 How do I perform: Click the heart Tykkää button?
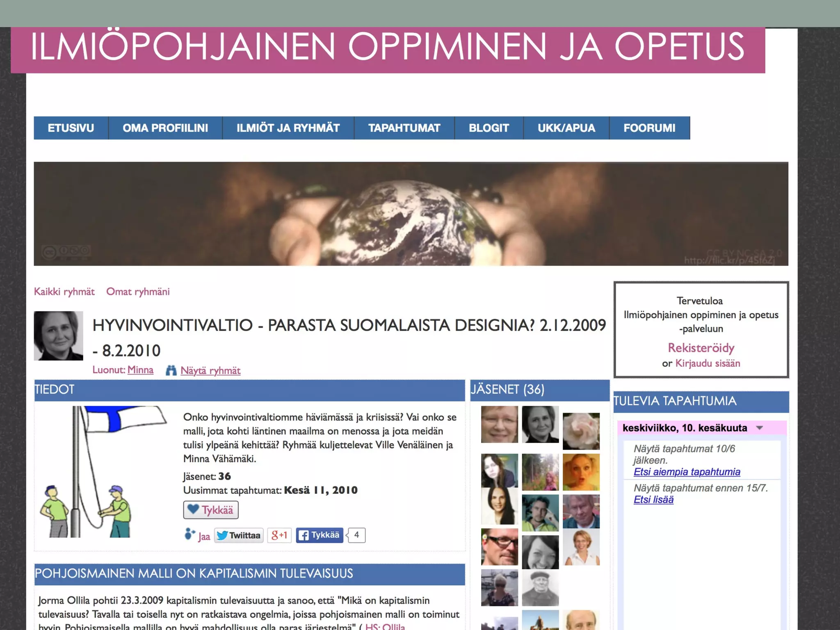211,510
